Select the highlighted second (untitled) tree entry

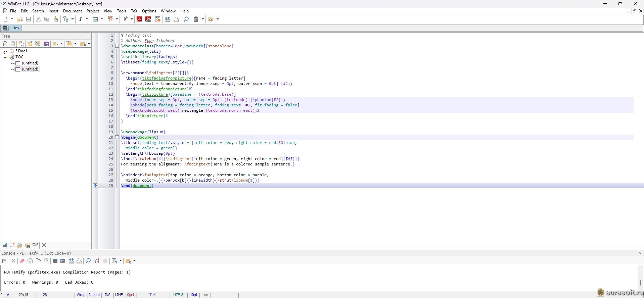pos(27,69)
